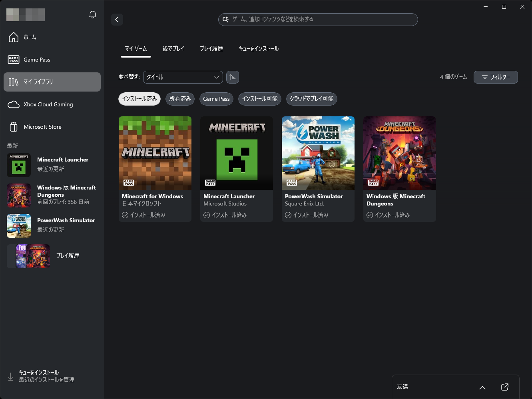Screen dimensions: 532x399
Task: Collapse the 友達 panel chevron
Action: 482,387
